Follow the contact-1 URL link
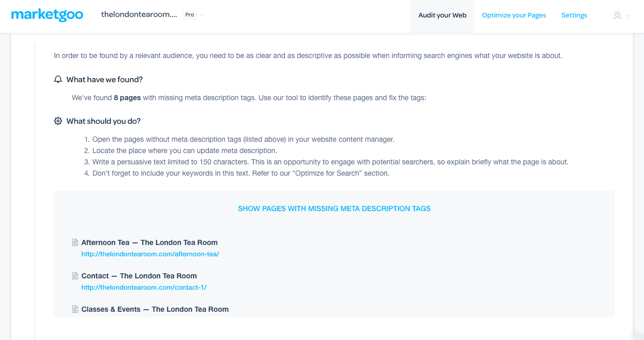This screenshot has height=340, width=644. tap(144, 287)
